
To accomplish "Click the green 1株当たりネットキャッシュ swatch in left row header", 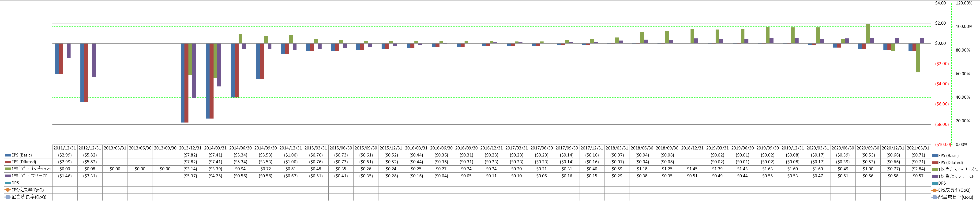I will (7, 169).
